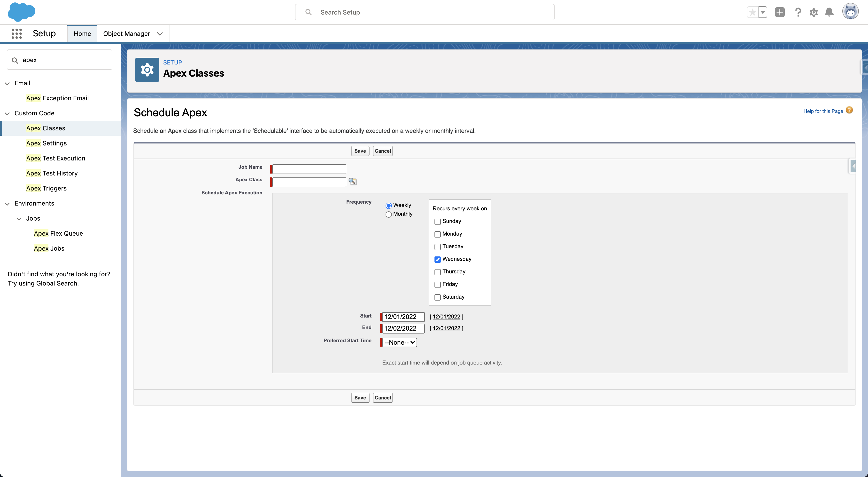This screenshot has height=477, width=868.
Task: Open Apex Test Execution in sidebar
Action: pyautogui.click(x=56, y=158)
